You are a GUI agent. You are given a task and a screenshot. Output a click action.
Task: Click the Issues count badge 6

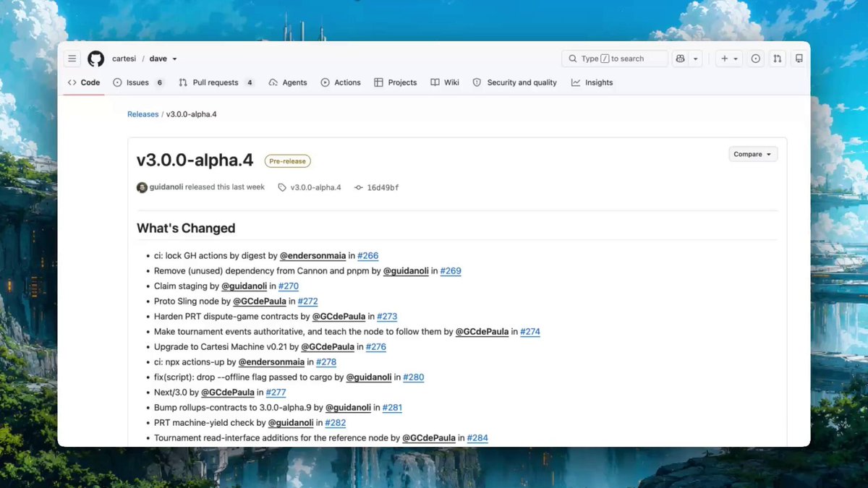[160, 82]
